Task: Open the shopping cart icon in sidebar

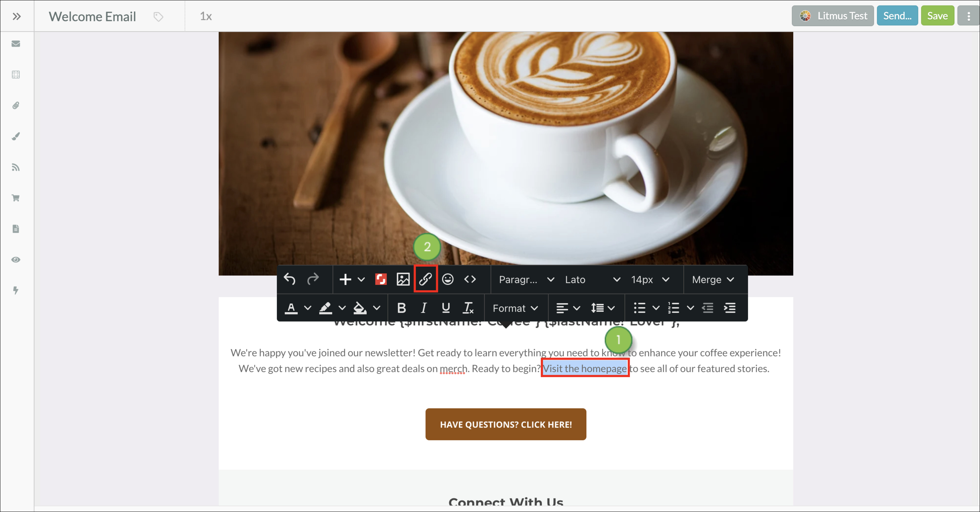Action: [16, 198]
